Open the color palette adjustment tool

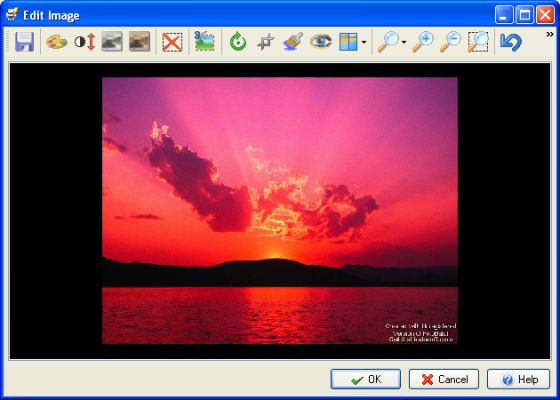(57, 42)
